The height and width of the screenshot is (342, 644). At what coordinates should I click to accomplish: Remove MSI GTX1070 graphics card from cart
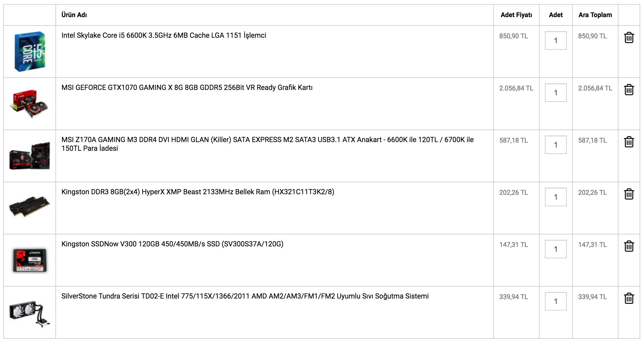[x=629, y=90]
